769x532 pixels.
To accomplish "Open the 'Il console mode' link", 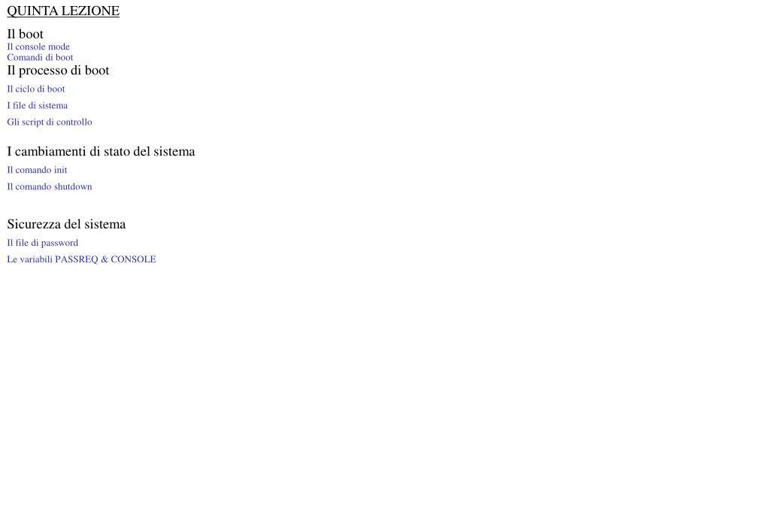I will point(38,47).
